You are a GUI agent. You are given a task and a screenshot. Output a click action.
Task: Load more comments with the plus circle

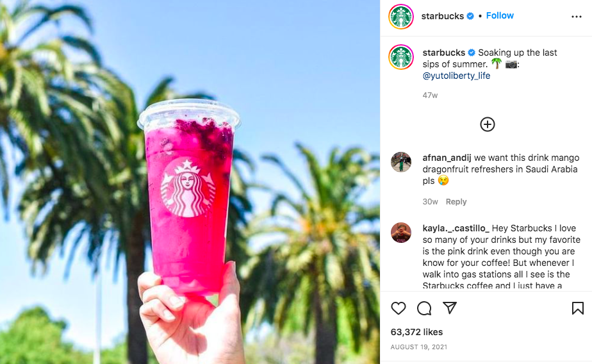click(488, 124)
